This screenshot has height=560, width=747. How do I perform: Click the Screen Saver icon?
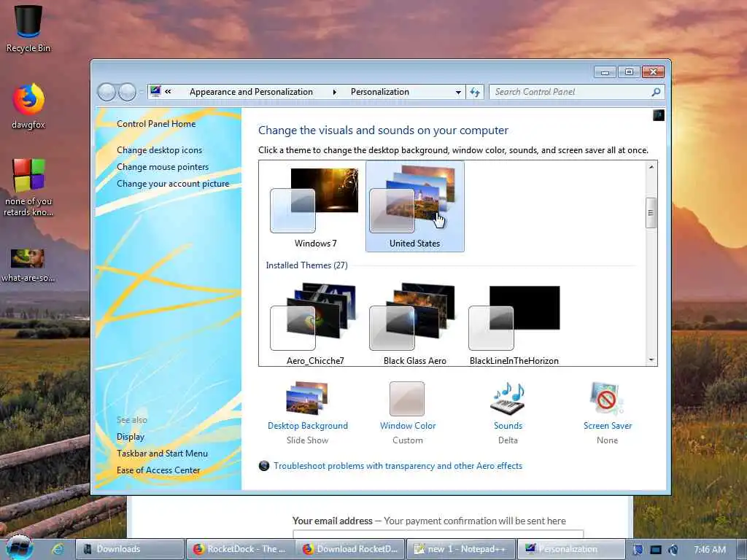(607, 398)
